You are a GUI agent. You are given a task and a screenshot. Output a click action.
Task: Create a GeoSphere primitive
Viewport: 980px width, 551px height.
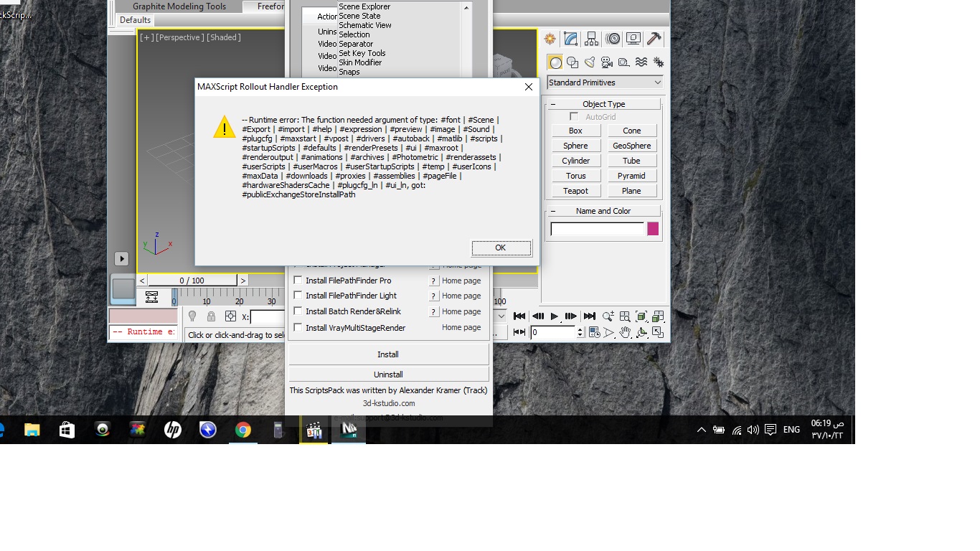[x=631, y=146]
